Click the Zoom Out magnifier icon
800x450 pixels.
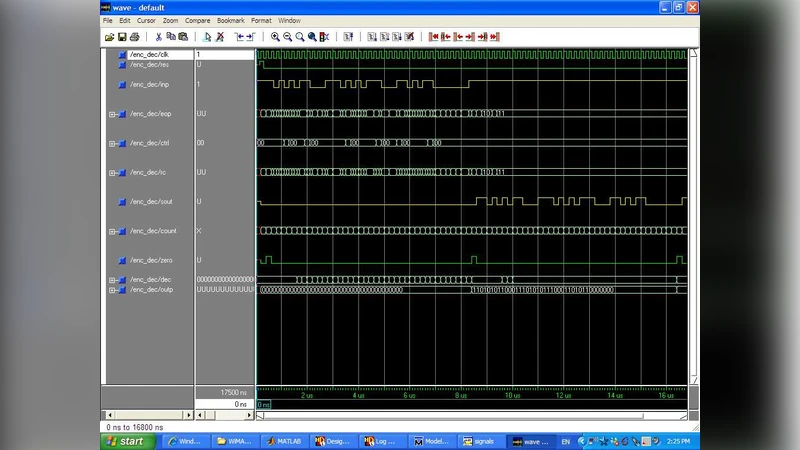pos(287,37)
